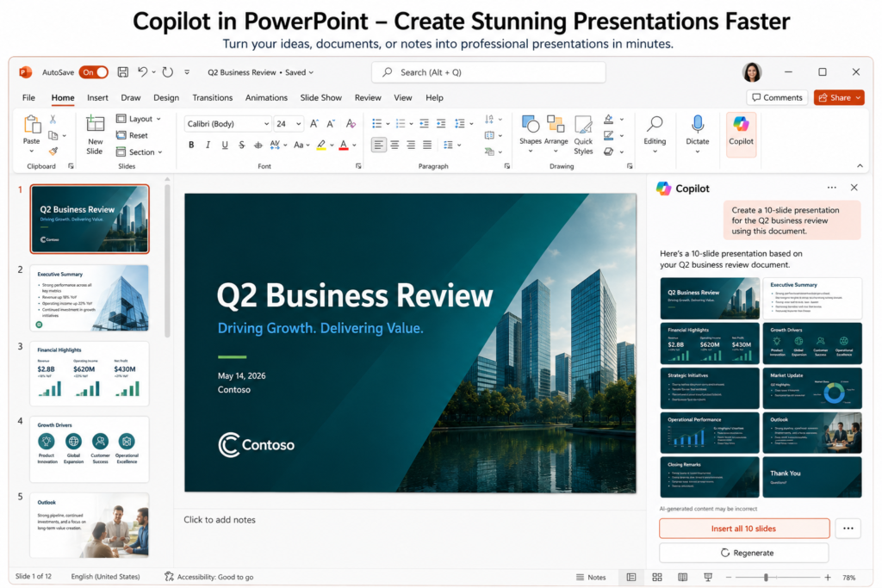This screenshot has height=588, width=882.
Task: Toggle AutoSave switch off
Action: coord(93,72)
